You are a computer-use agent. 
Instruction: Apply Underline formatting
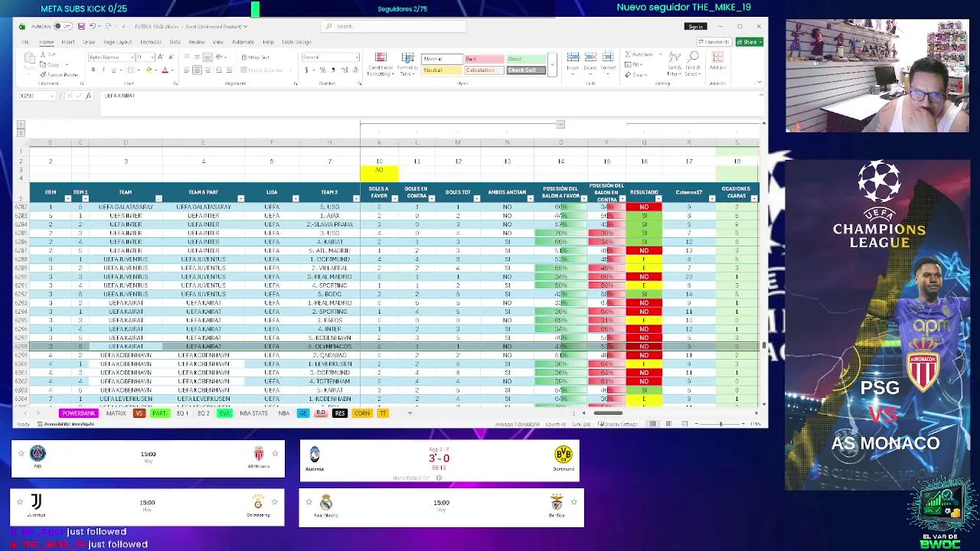pos(113,70)
